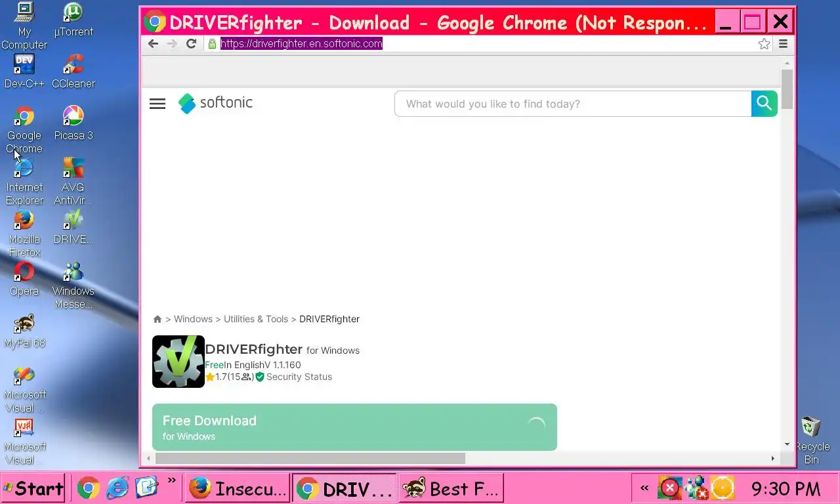Select the upper Microsoft Visual desktop shortcut
This screenshot has width=840, height=504.
click(24, 389)
